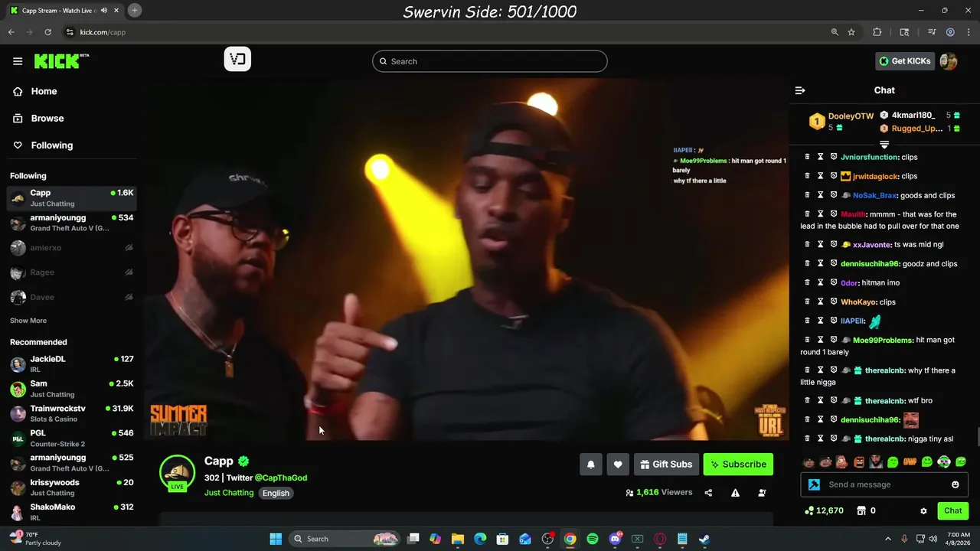Click the green KICK logo
This screenshot has width=980, height=551.
tap(61, 61)
